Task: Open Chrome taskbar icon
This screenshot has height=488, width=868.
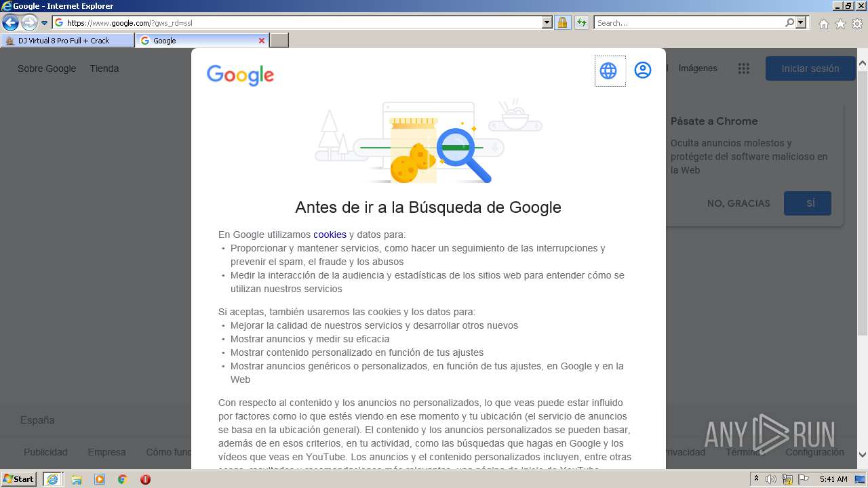Action: (122, 479)
